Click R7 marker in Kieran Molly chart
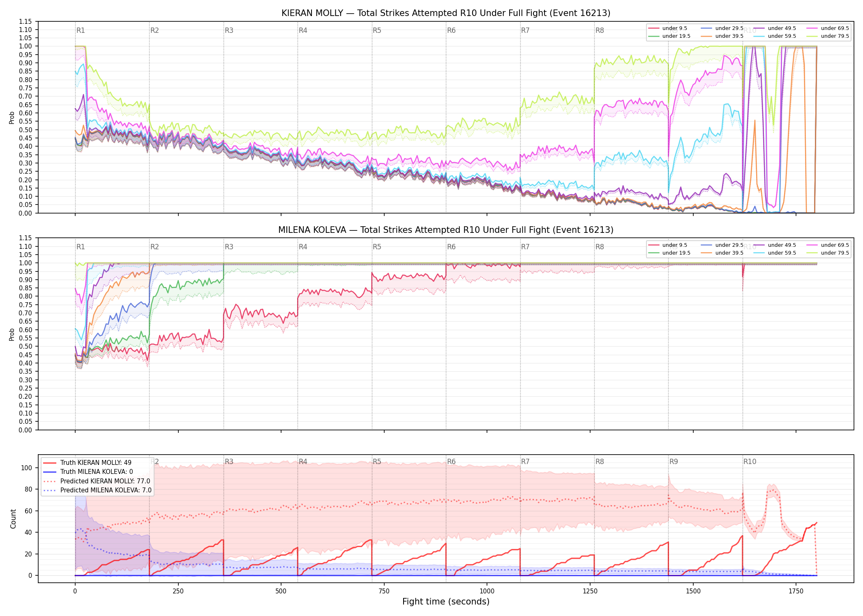863x616 pixels. click(x=525, y=30)
